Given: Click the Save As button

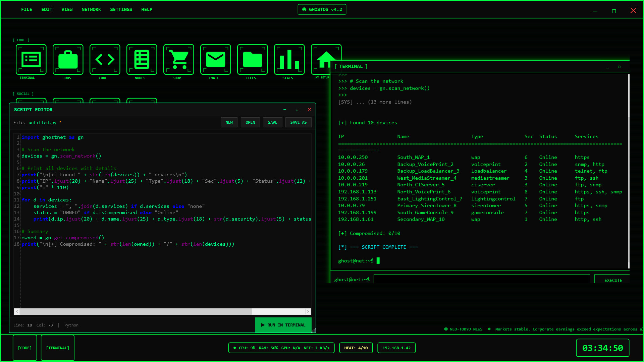Looking at the screenshot, I should tap(298, 122).
